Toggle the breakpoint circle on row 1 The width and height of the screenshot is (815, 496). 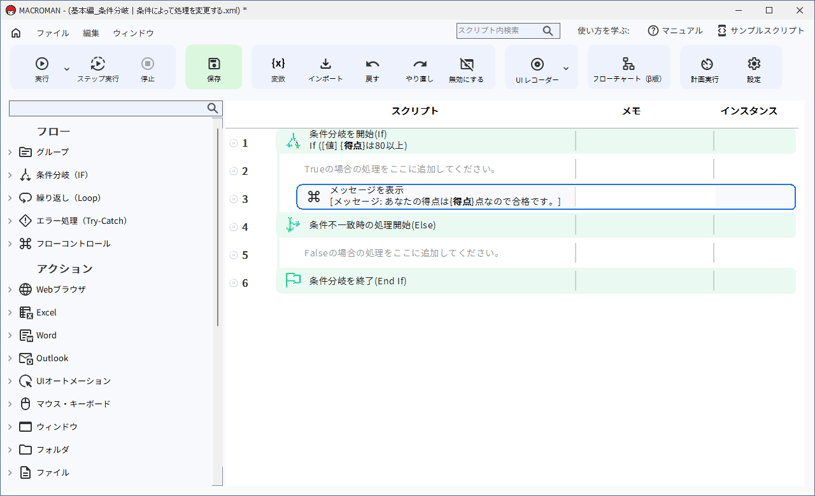click(233, 143)
